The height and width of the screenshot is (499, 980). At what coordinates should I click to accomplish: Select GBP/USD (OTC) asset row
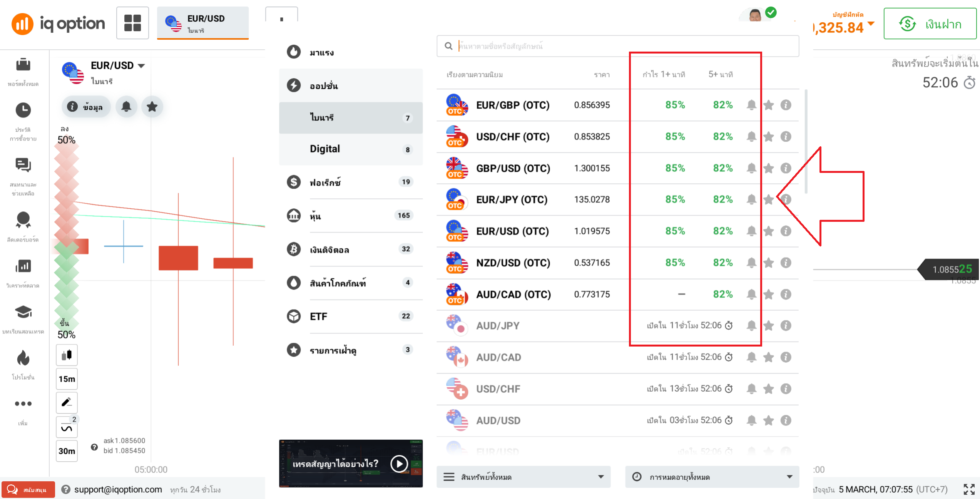click(x=617, y=168)
